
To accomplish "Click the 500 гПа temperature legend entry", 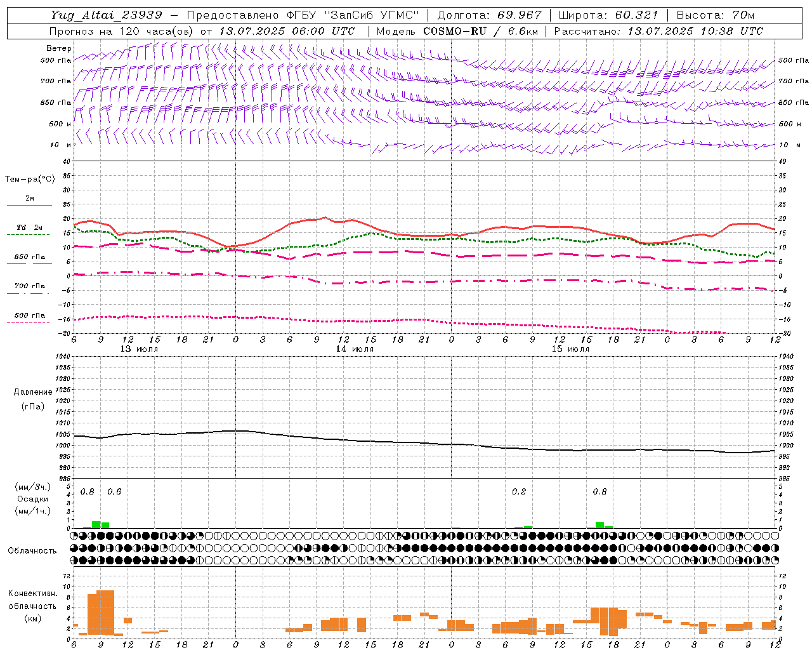I will [x=30, y=317].
